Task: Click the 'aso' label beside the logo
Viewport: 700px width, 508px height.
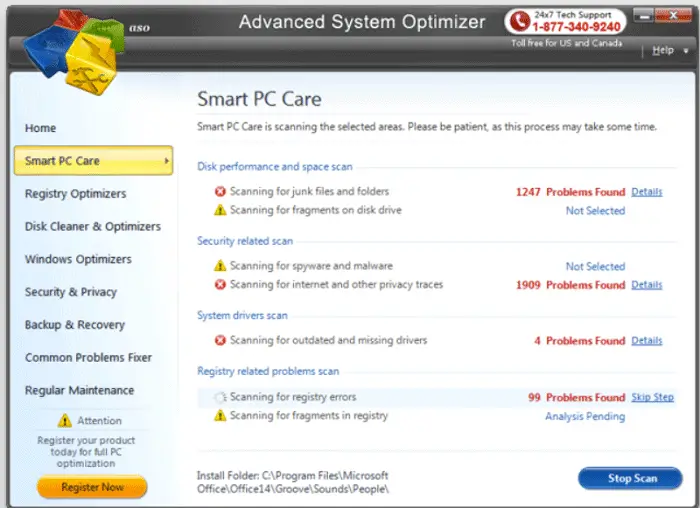Action: pyautogui.click(x=139, y=28)
